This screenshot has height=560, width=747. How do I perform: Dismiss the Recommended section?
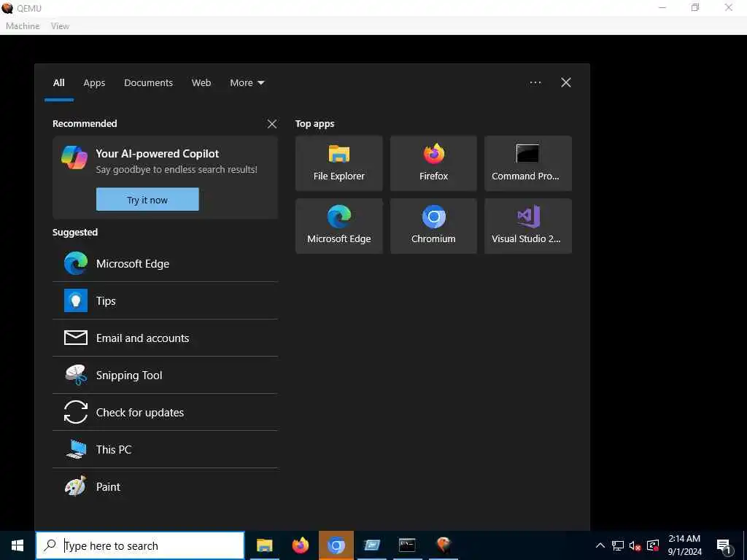[x=272, y=124]
